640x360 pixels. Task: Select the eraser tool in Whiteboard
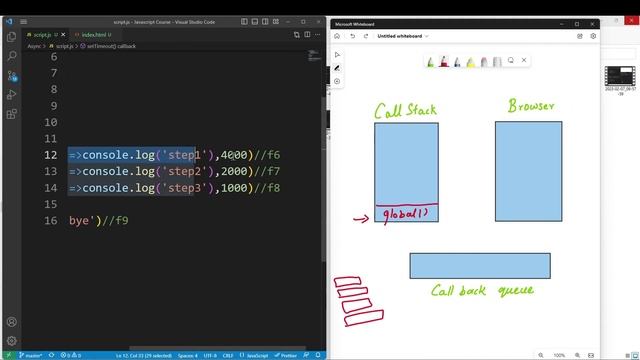point(484,62)
